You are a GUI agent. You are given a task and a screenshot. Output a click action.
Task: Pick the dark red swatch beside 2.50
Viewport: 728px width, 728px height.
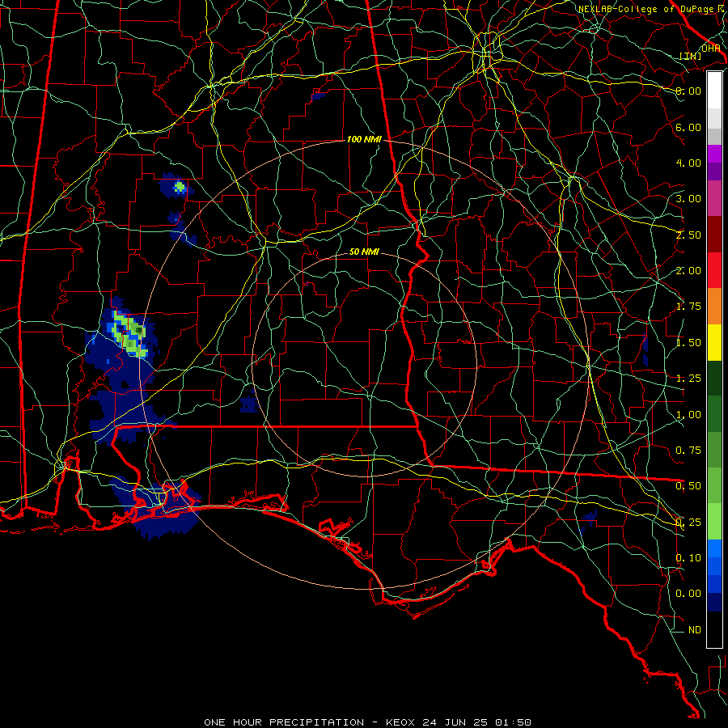point(714,235)
